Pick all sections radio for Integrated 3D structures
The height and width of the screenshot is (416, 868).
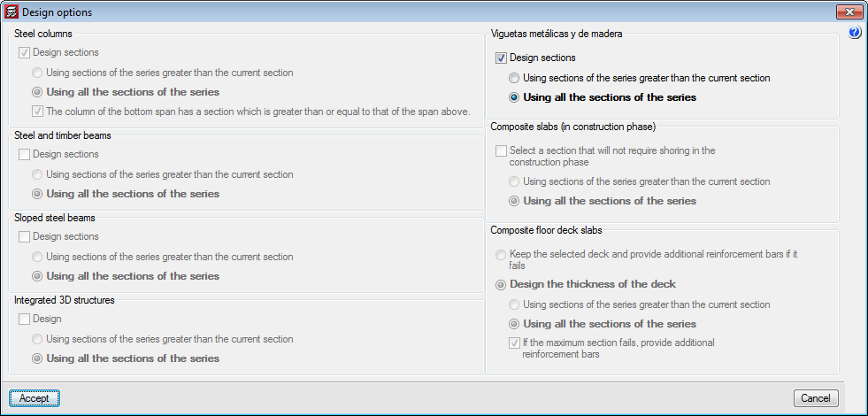[x=37, y=358]
